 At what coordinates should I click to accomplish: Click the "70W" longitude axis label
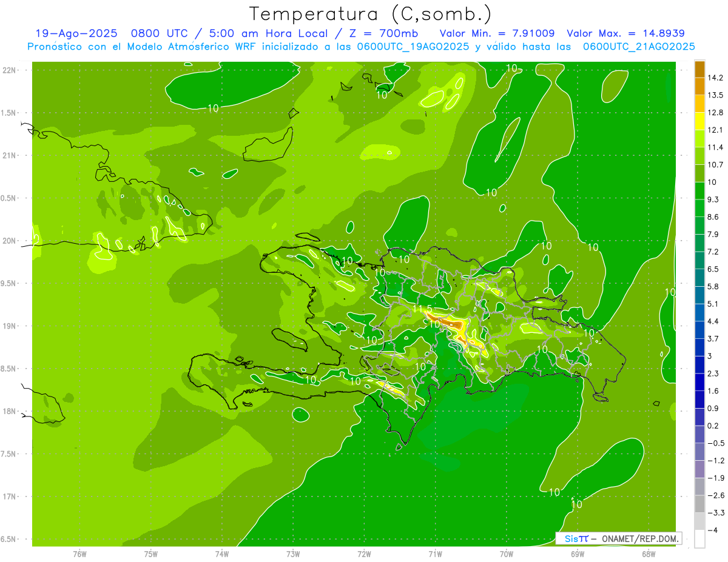point(506,554)
